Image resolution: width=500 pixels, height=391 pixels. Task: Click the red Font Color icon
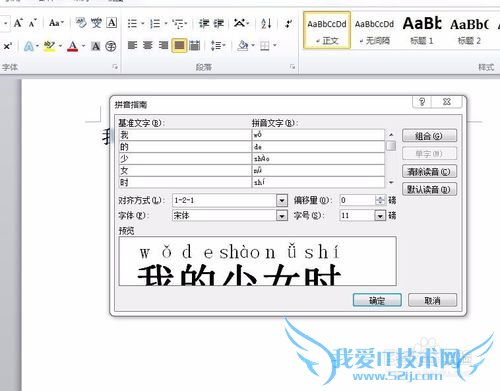72,46
